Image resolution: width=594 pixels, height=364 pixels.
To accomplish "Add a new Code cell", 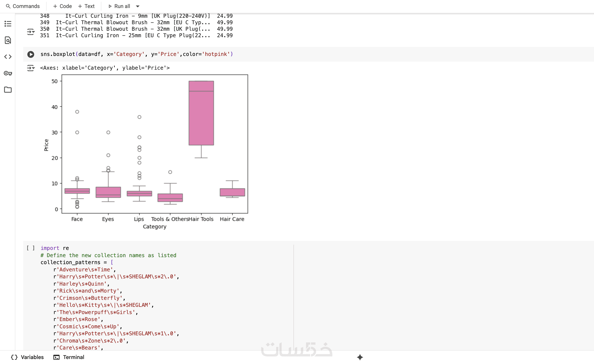I will tap(62, 6).
